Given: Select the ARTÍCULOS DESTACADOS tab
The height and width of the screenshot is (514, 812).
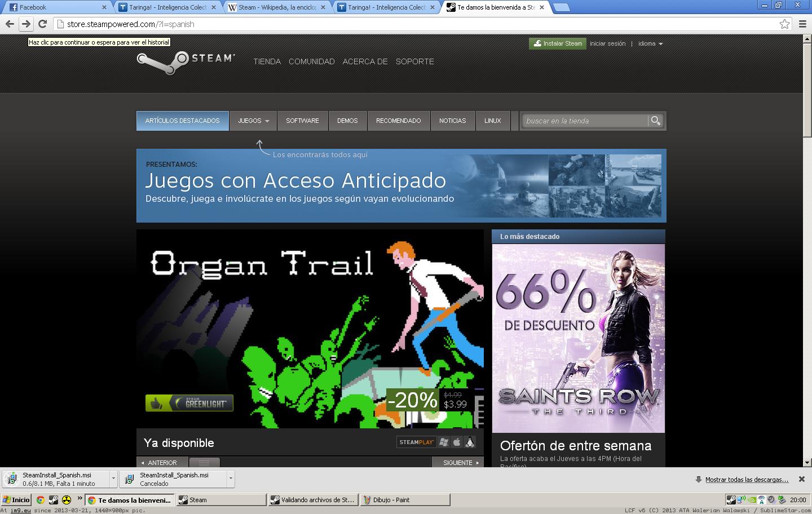Looking at the screenshot, I should coord(182,121).
